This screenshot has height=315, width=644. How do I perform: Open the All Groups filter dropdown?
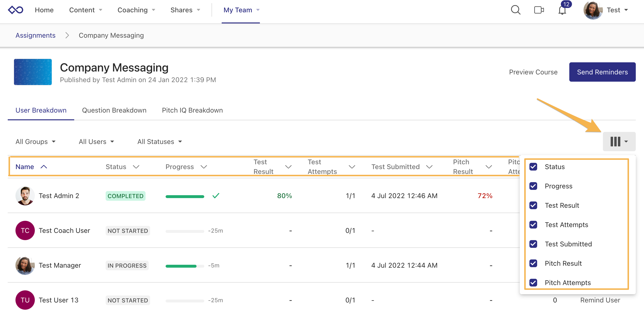pos(35,141)
